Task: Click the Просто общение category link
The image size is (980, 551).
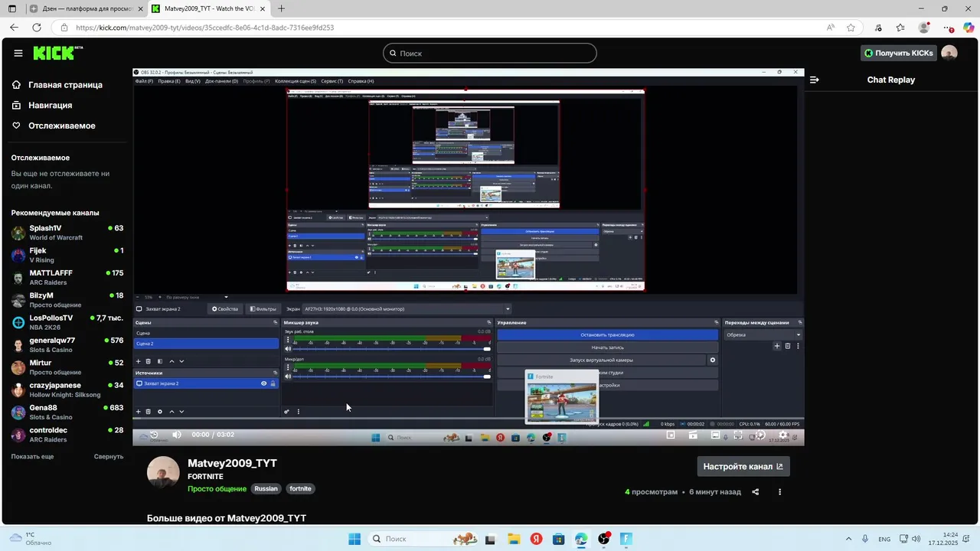Action: [217, 489]
